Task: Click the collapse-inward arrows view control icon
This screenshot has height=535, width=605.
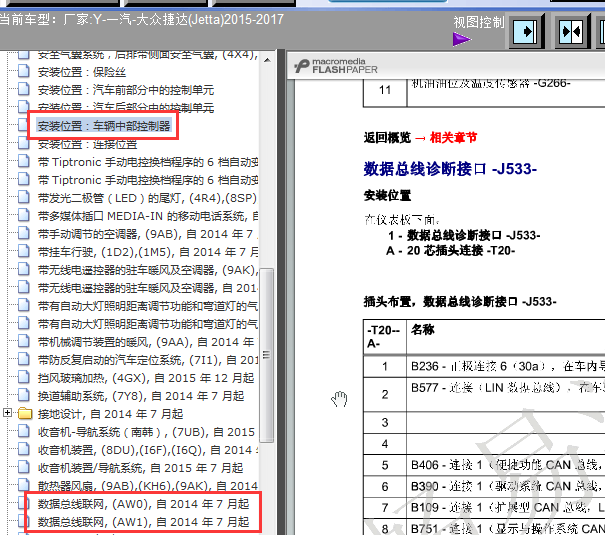Action: click(572, 31)
